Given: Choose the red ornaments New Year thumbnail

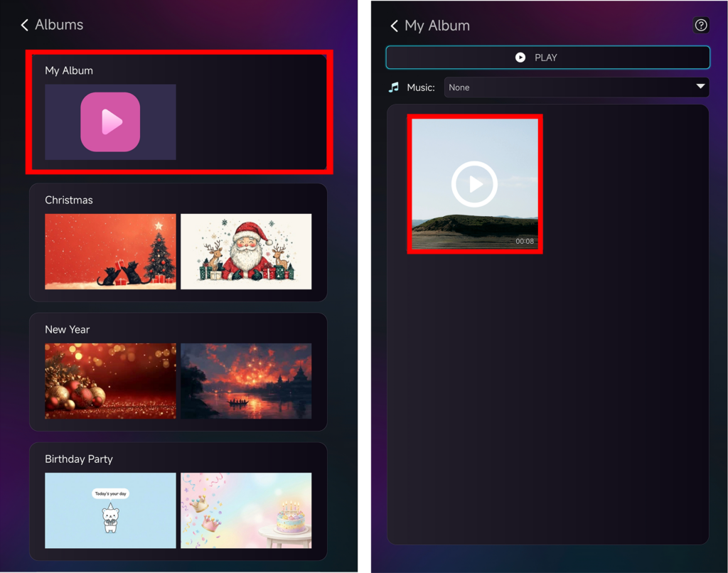Looking at the screenshot, I should (x=110, y=381).
